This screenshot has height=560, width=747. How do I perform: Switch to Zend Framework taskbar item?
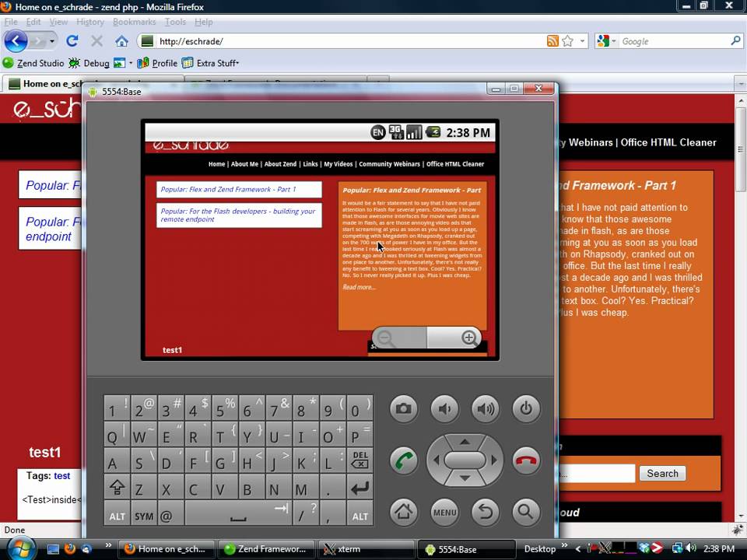pos(266,549)
